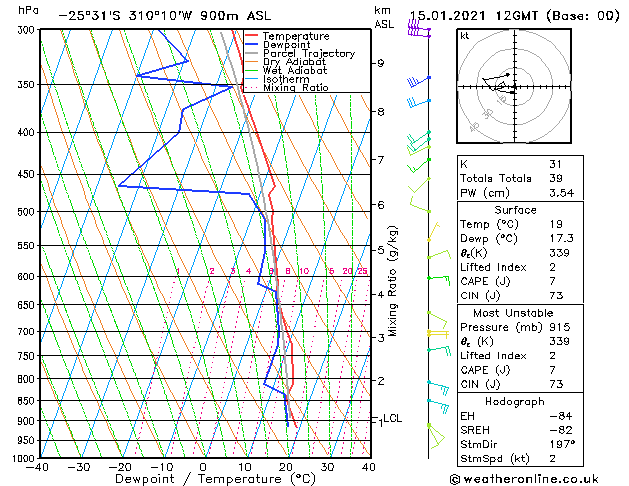This screenshot has height=486, width=629.
Task: Click the 'EH' value '-84'
Action: (561, 416)
